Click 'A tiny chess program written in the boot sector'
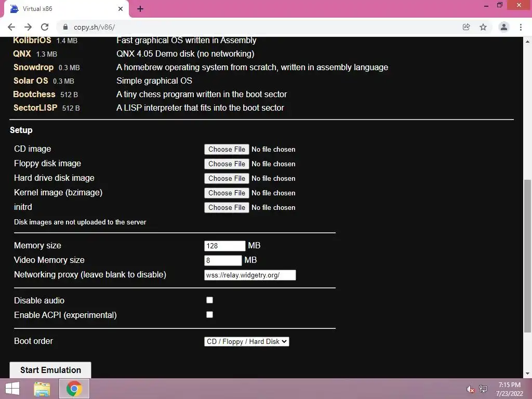Screen dimensions: 532x399 [202, 95]
